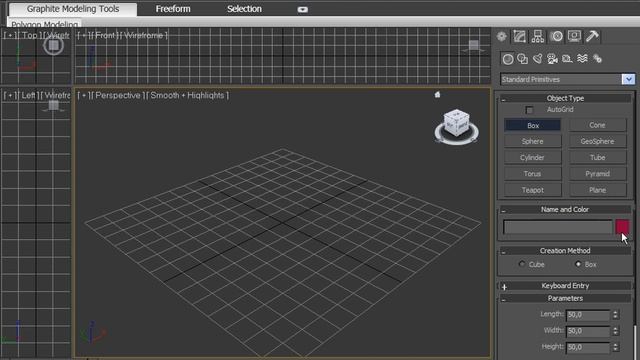Select the Shapes category icon
The image size is (640, 360).
click(x=522, y=59)
